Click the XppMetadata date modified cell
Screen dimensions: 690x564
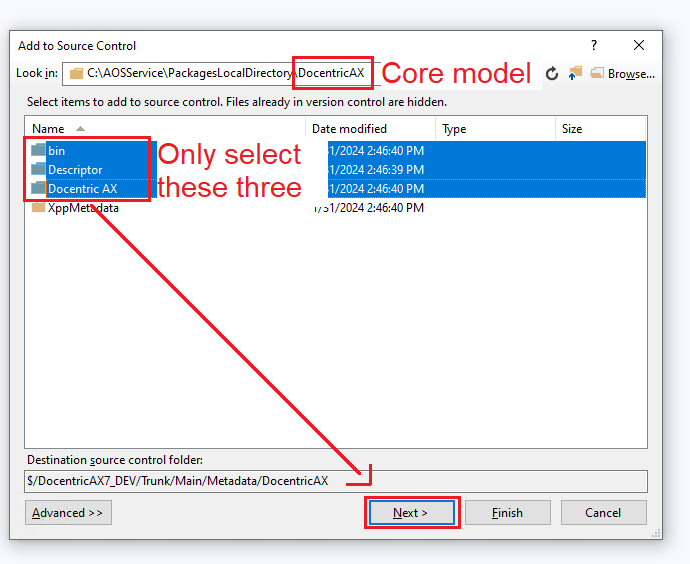(x=369, y=208)
